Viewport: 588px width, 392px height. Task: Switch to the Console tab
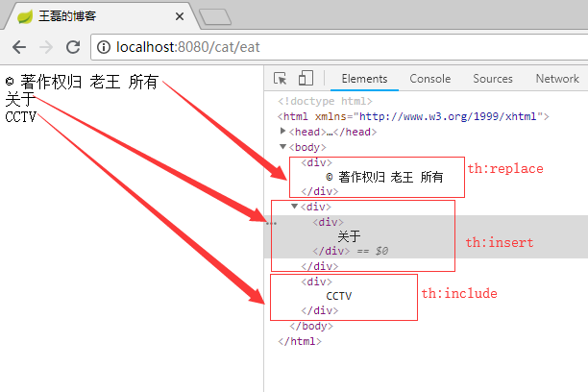429,79
